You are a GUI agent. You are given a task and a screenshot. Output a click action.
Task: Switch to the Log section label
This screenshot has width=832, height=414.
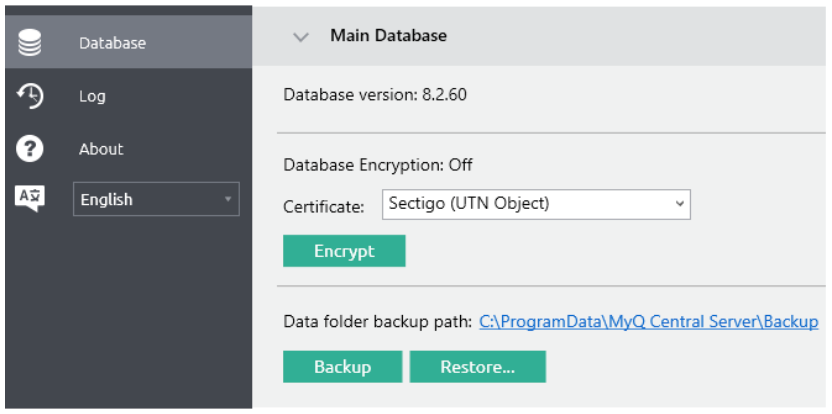92,96
